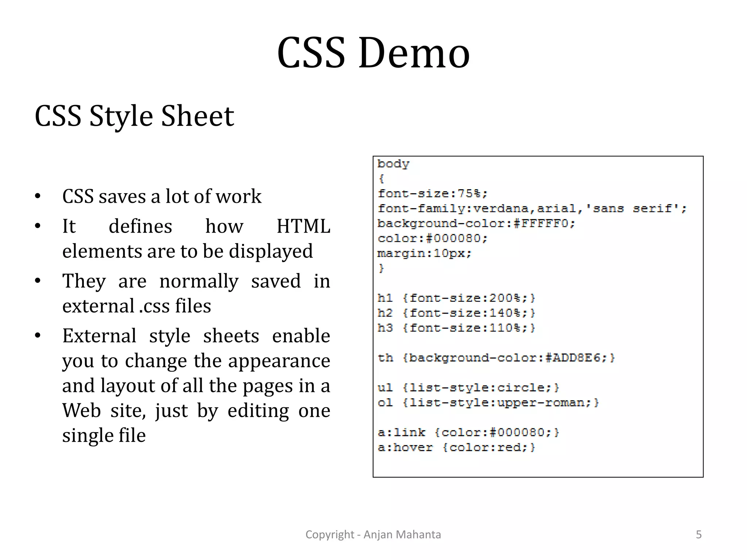Image resolution: width=747 pixels, height=560 pixels.
Task: Click the 'th {background-color:#ADD8E6;}' code line
Action: pos(496,358)
